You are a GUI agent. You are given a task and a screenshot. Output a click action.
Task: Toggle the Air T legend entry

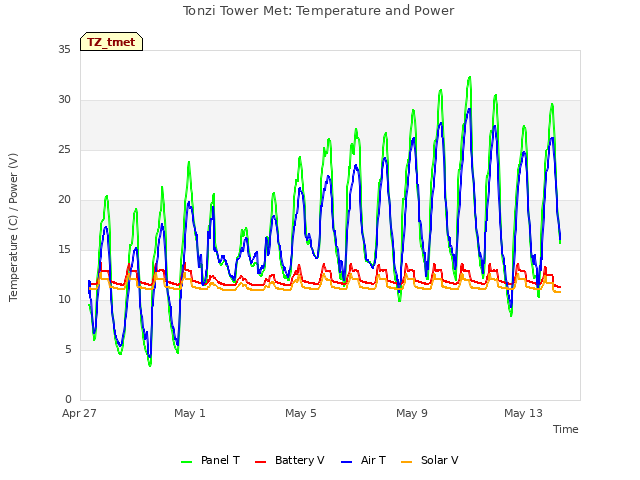tap(363, 460)
